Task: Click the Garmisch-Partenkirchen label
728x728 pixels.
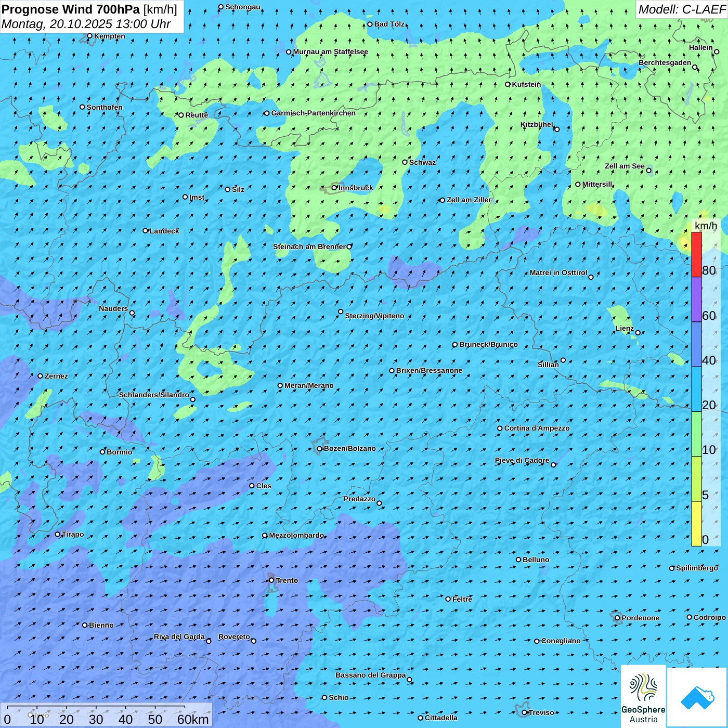Action: point(314,113)
